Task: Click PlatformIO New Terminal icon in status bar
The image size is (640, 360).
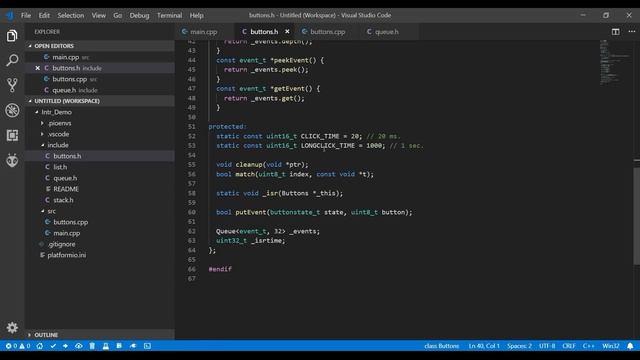Action: 147,346
